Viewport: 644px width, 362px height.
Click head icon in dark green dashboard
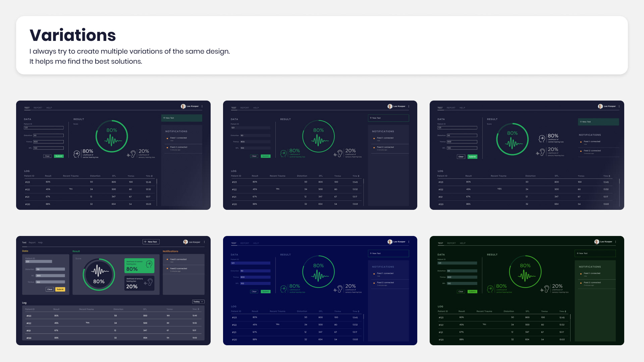tap(490, 289)
